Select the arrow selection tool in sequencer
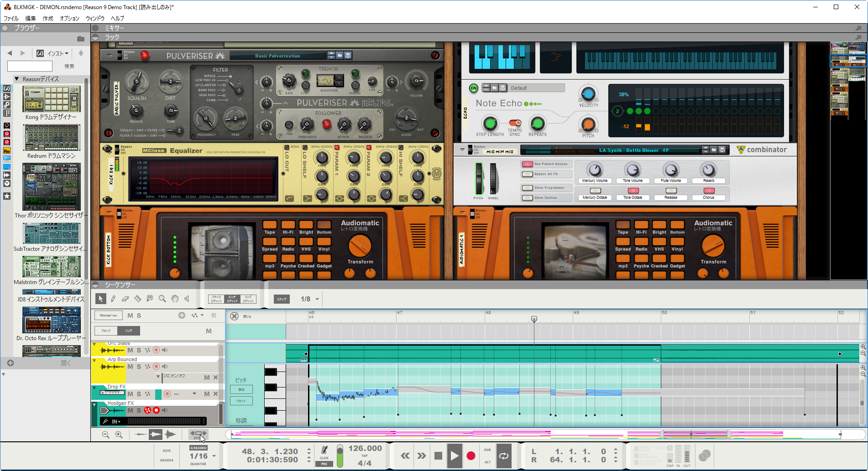The width and height of the screenshot is (868, 471). point(100,299)
